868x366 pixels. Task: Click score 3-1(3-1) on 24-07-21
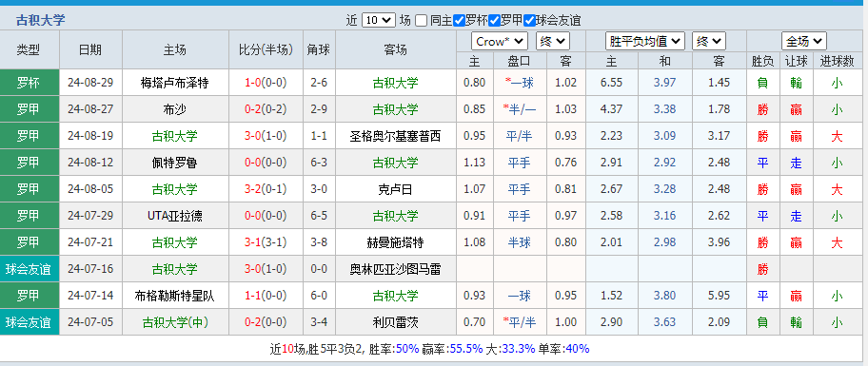point(266,242)
